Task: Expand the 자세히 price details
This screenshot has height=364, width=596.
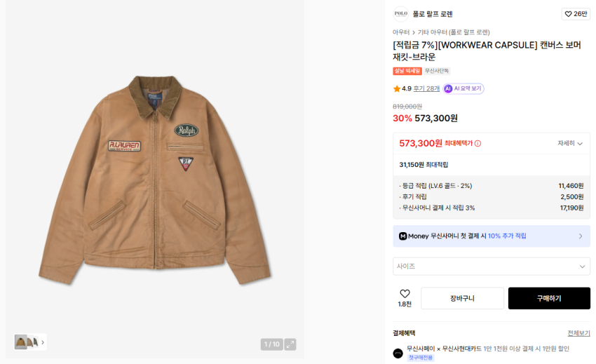Action: tap(570, 143)
